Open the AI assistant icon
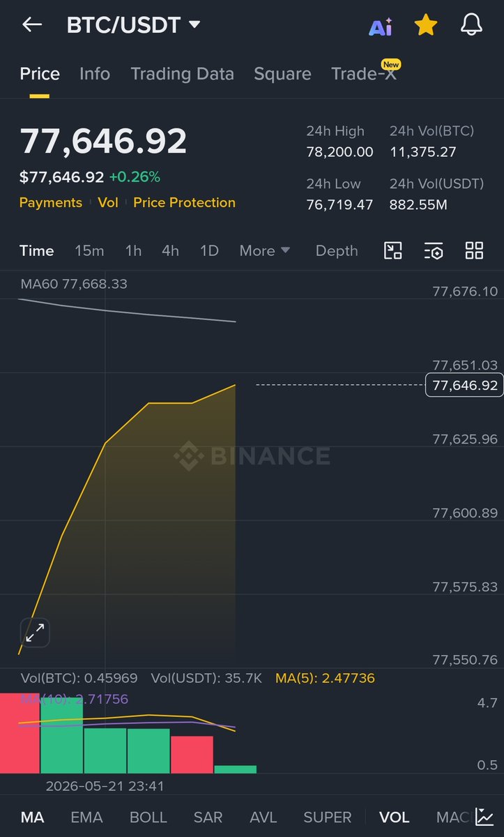 point(381,26)
